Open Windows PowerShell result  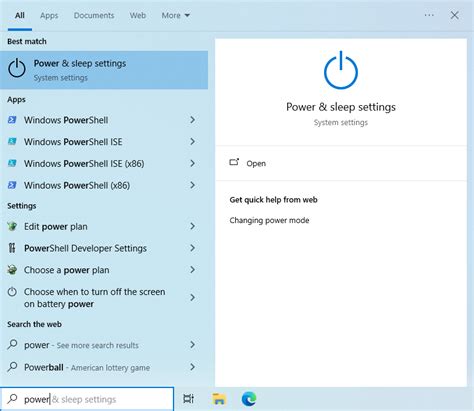[104, 120]
